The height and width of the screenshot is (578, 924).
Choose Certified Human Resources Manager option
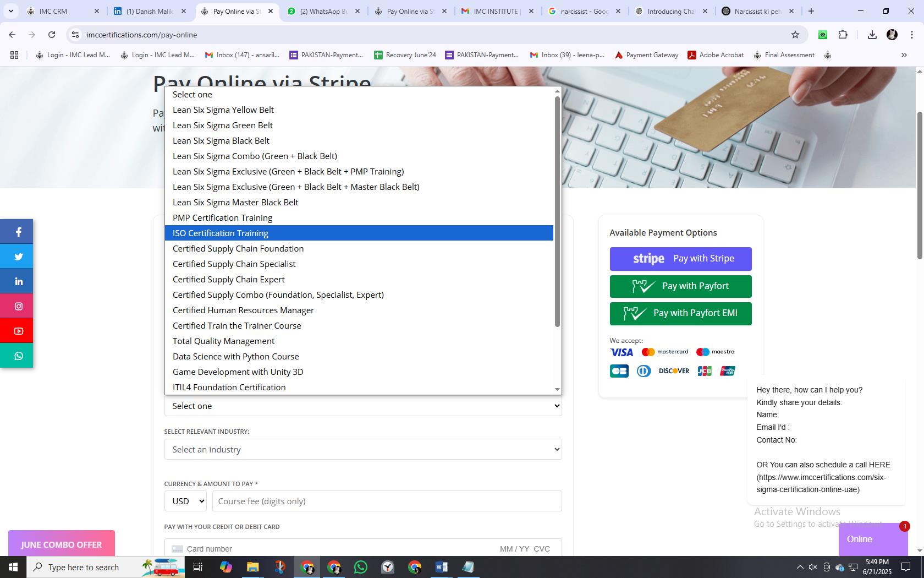point(359,310)
